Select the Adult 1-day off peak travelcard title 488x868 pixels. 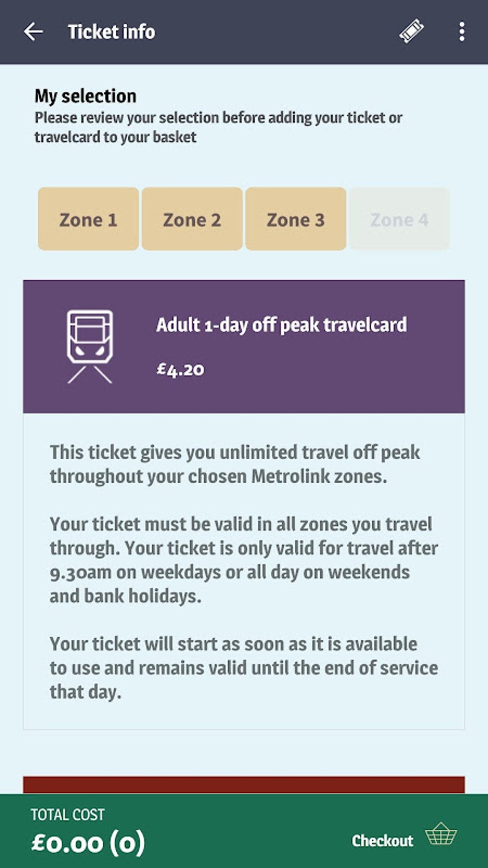(281, 325)
